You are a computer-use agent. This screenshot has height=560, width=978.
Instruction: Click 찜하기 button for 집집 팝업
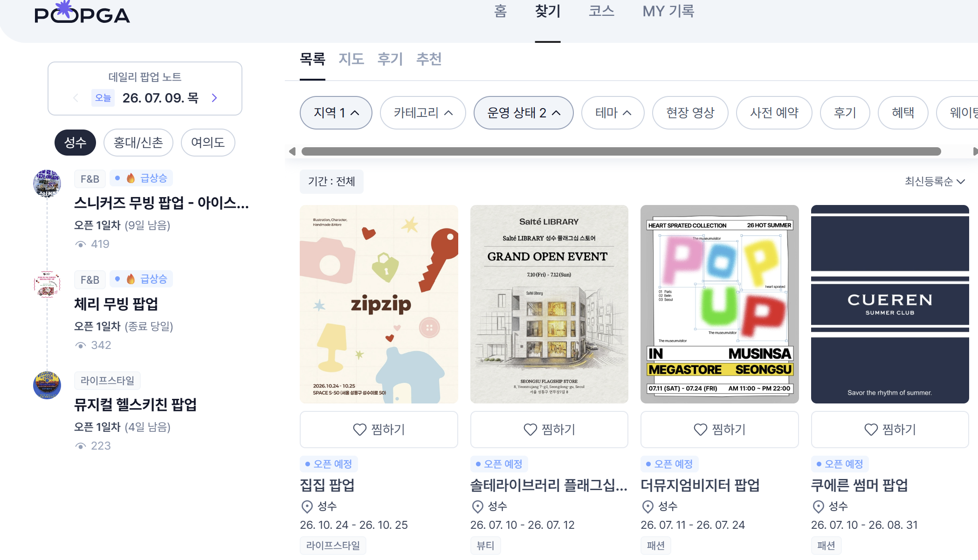(x=379, y=430)
